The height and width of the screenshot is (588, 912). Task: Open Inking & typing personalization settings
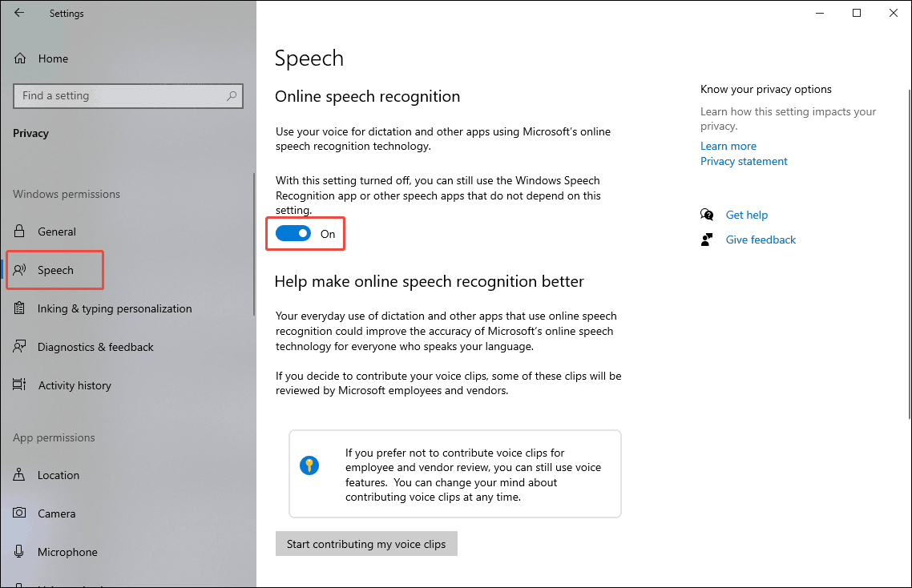tap(115, 308)
